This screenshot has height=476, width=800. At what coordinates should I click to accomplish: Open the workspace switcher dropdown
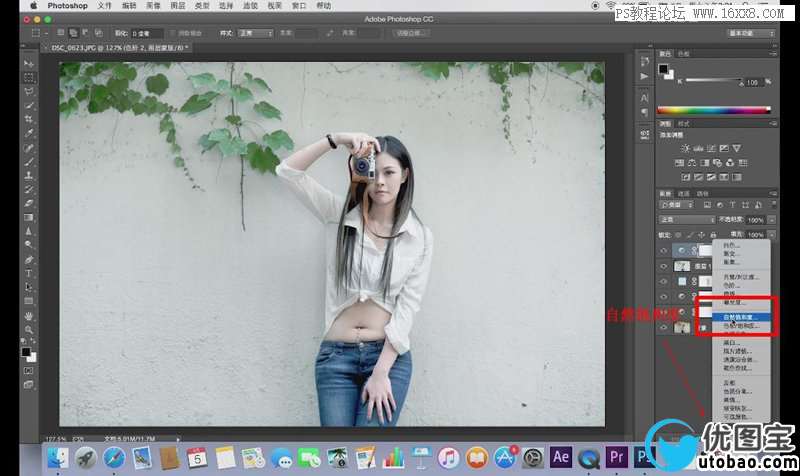click(x=751, y=33)
